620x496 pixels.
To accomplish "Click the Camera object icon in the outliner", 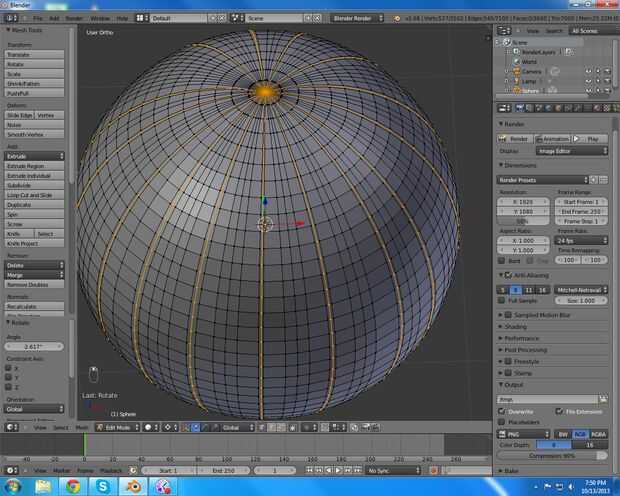I will (517, 71).
